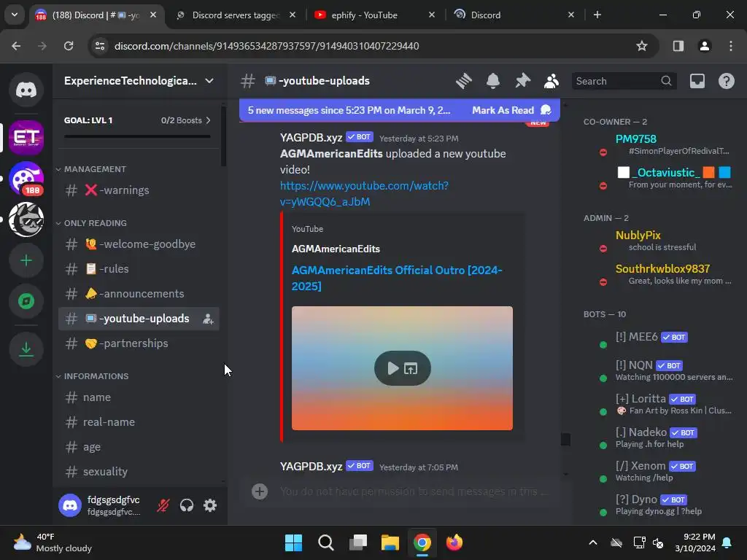Open the real-name channel

click(x=139, y=422)
